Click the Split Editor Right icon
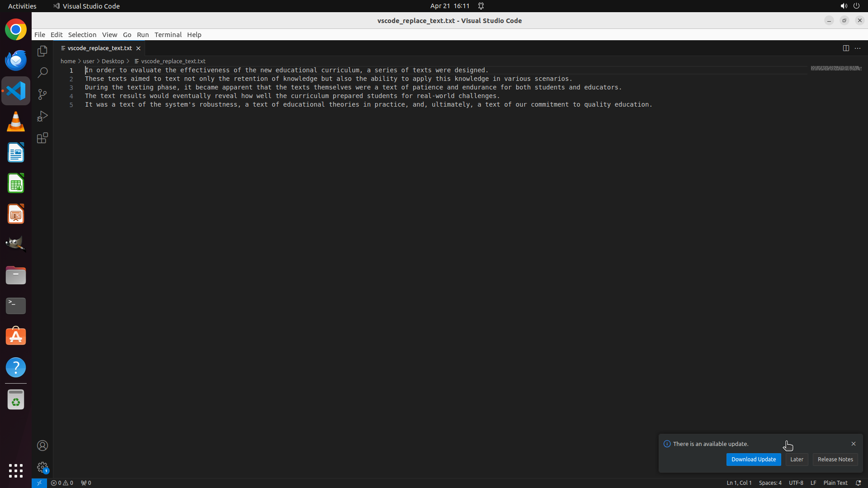The width and height of the screenshot is (868, 488). pyautogui.click(x=846, y=48)
